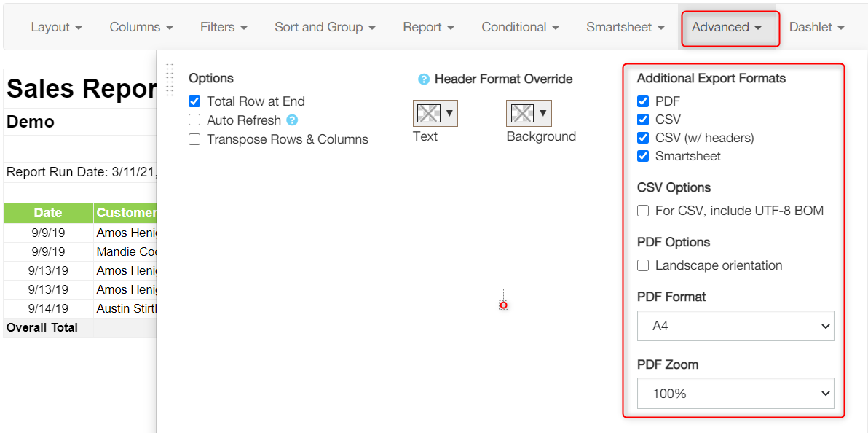Open the Background header color picker

click(529, 113)
